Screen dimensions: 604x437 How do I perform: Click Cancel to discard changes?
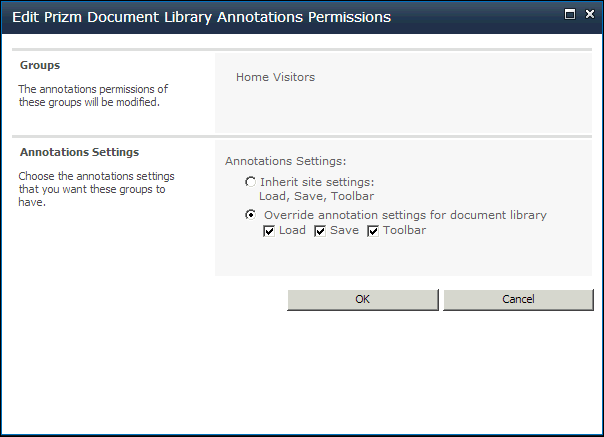click(x=518, y=299)
